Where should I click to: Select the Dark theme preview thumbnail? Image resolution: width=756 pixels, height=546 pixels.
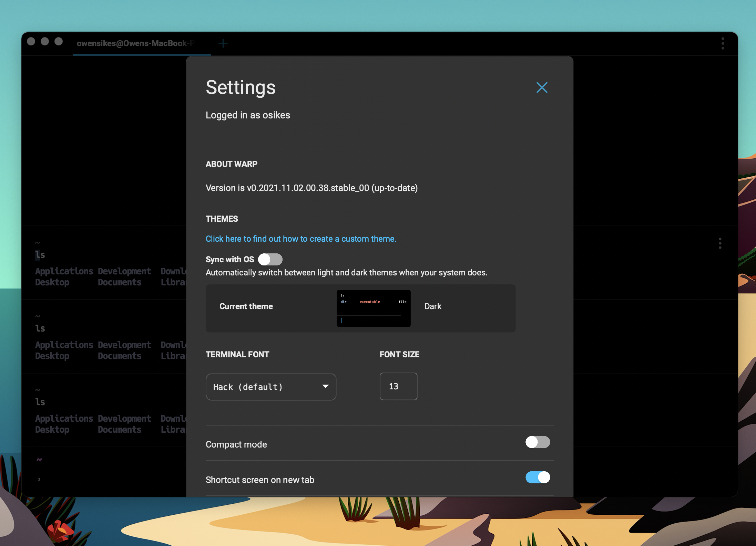374,308
